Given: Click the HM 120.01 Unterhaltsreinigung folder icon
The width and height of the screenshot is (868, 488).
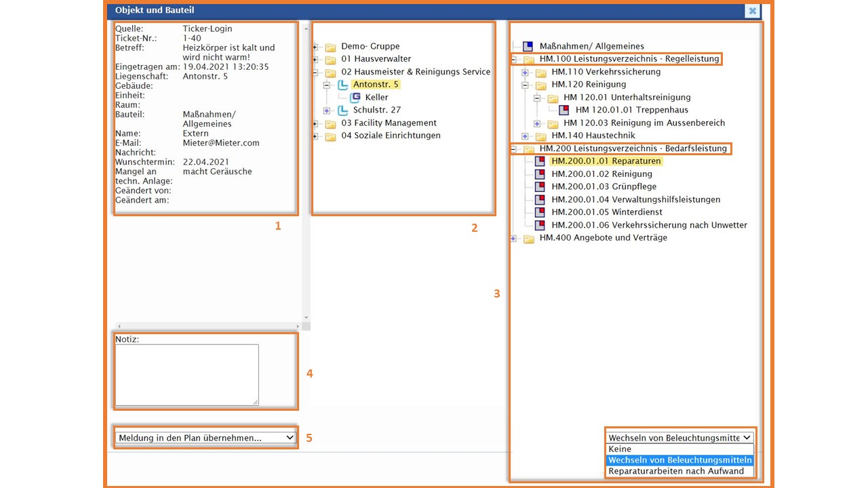Looking at the screenshot, I should 553,98.
